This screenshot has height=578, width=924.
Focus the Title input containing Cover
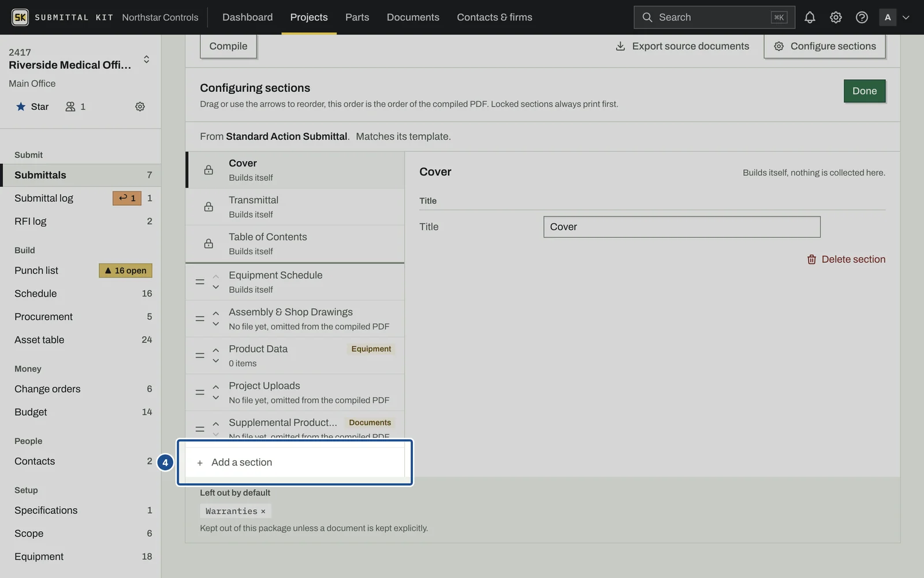click(681, 227)
